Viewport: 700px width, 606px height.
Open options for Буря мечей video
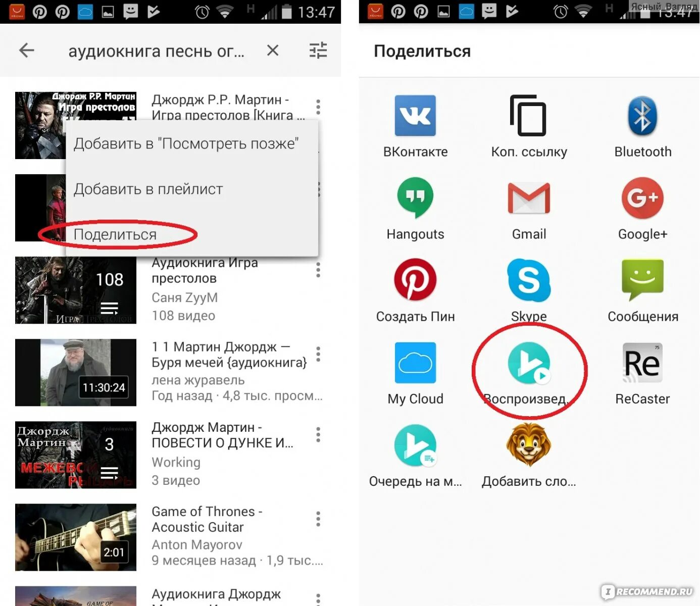click(x=318, y=354)
